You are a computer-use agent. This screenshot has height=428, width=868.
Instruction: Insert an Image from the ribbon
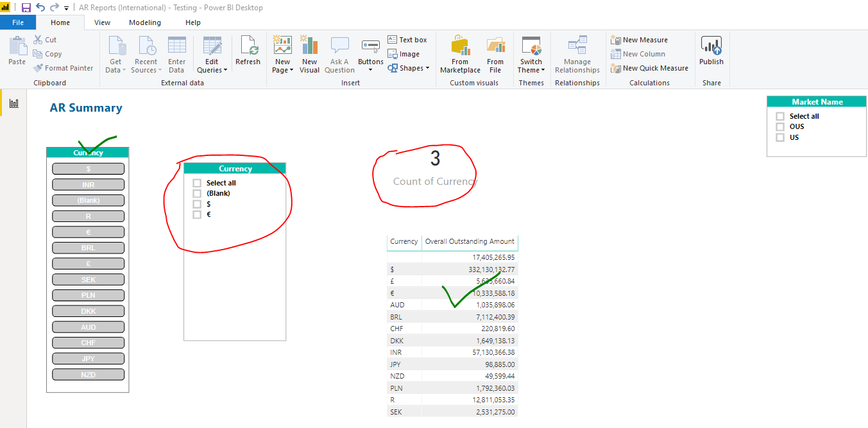pos(404,54)
